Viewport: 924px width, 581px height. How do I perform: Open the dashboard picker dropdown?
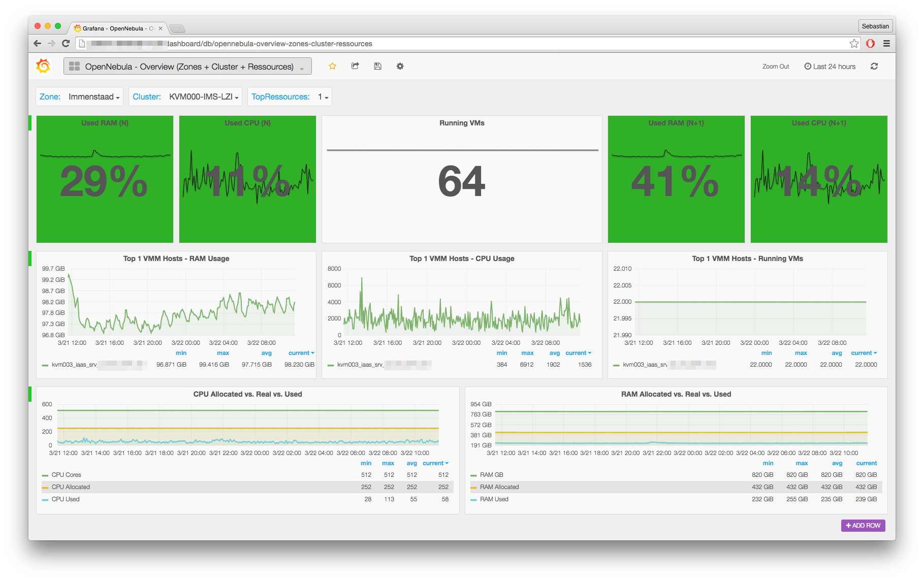pos(187,67)
